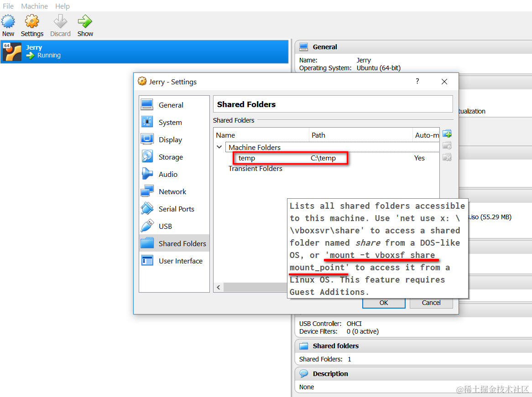532x397 pixels.
Task: Click the Auto-mount column header
Action: point(426,135)
